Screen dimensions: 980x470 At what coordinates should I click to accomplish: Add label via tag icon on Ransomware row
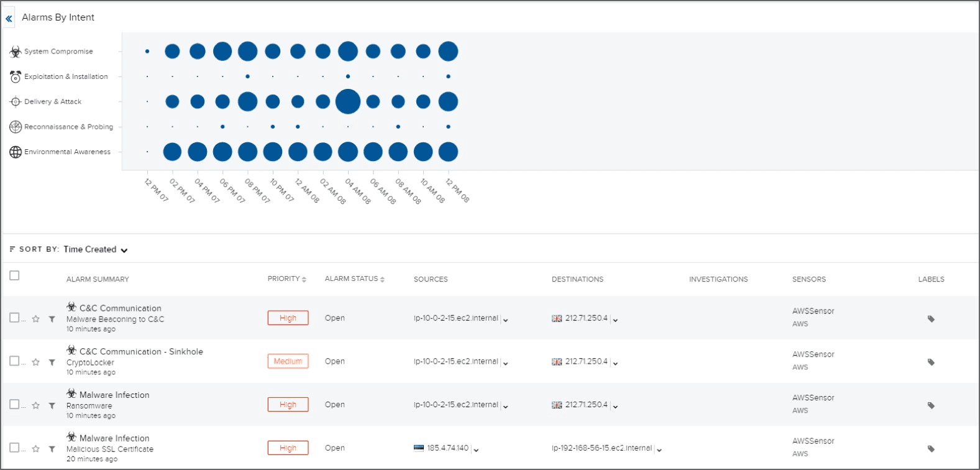click(931, 405)
